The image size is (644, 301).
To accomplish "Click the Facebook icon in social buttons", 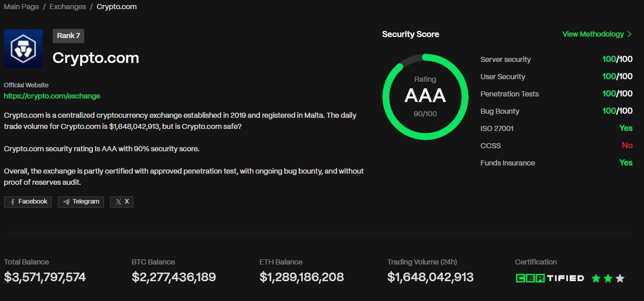I will (12, 202).
